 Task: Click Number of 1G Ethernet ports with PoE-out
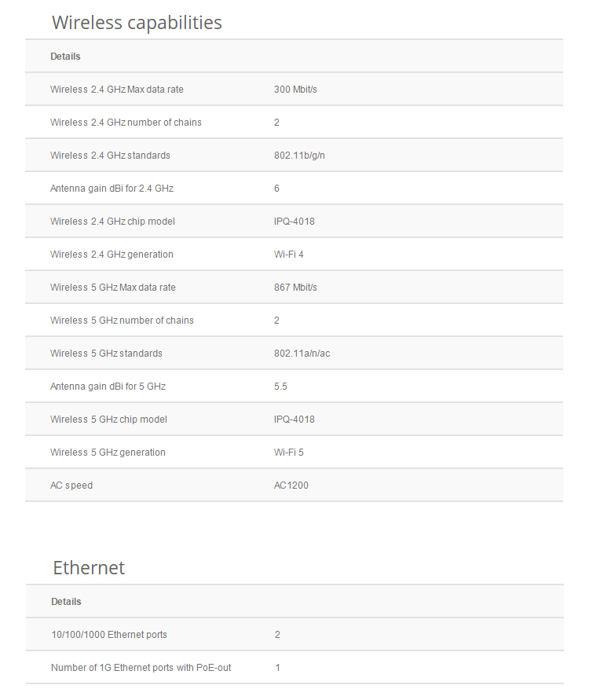141,668
